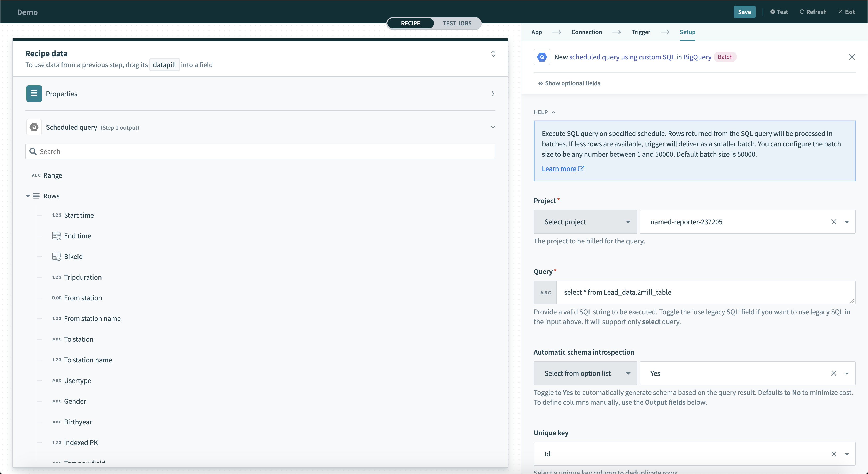Click the list icon next to Rows
868x474 pixels.
pos(36,196)
